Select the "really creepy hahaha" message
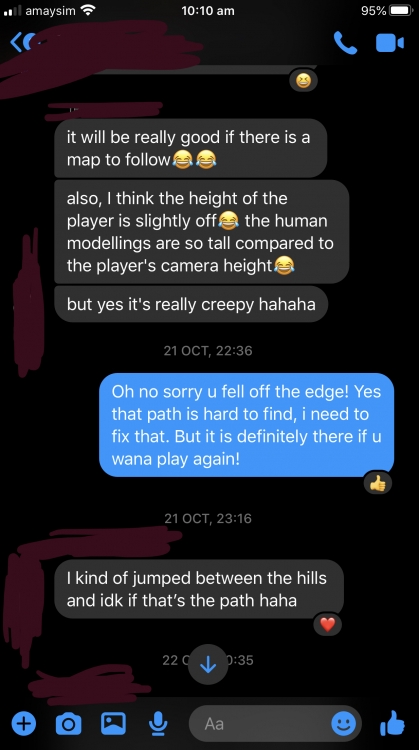This screenshot has height=750, width=419. pyautogui.click(x=191, y=304)
